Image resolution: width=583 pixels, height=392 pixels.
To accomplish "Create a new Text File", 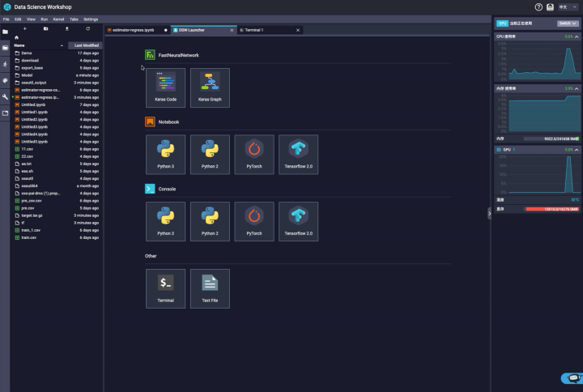I will 210,288.
